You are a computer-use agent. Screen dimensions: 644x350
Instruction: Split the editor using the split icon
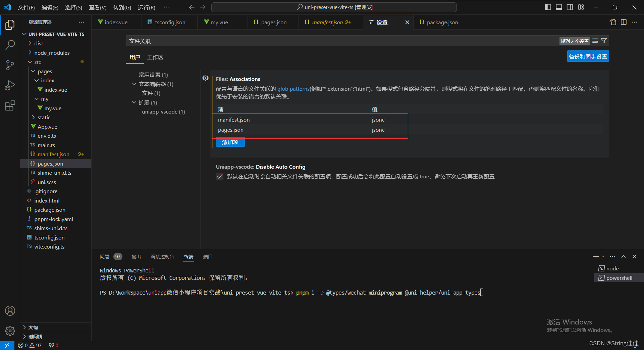(624, 22)
